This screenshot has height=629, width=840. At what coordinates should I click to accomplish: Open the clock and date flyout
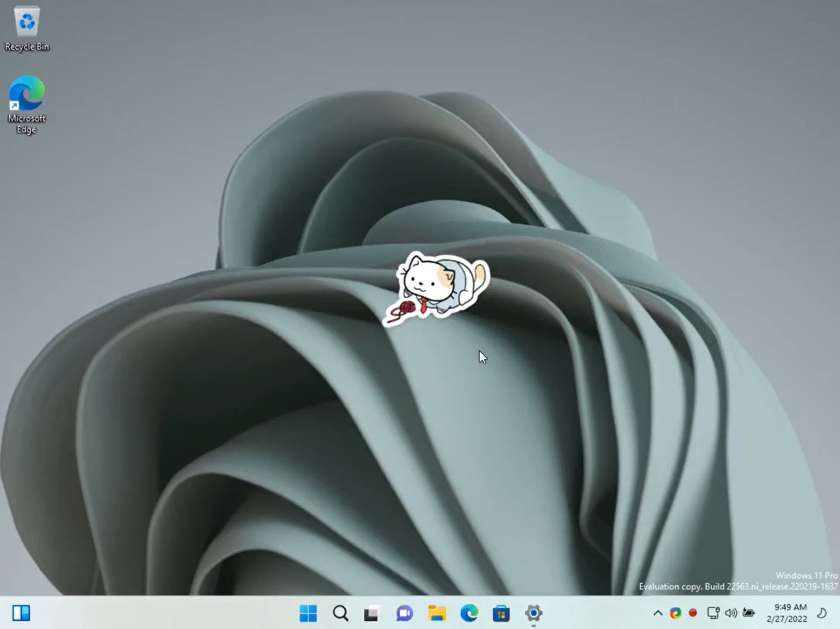click(x=786, y=613)
